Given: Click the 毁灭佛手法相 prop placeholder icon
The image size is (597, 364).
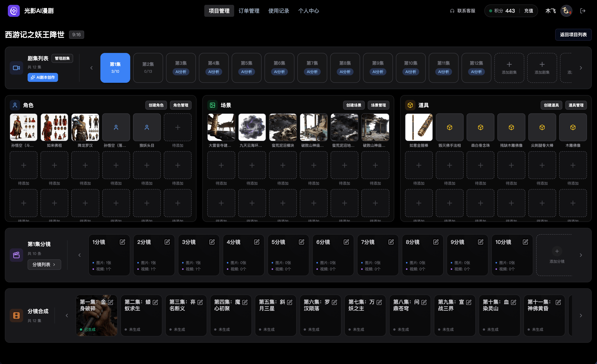Looking at the screenshot, I should coord(449,127).
